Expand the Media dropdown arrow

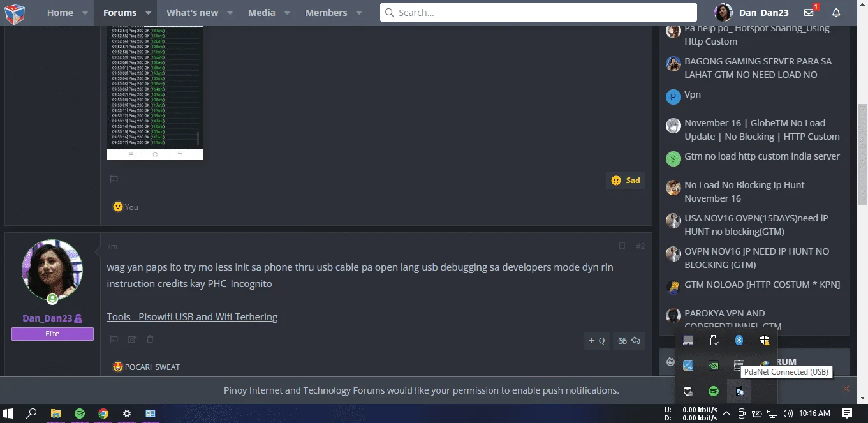287,13
